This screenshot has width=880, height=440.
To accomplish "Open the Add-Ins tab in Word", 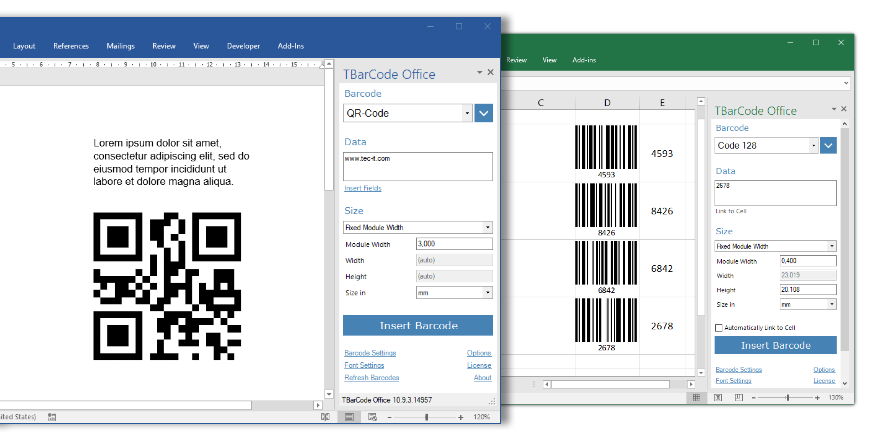I will click(x=291, y=46).
